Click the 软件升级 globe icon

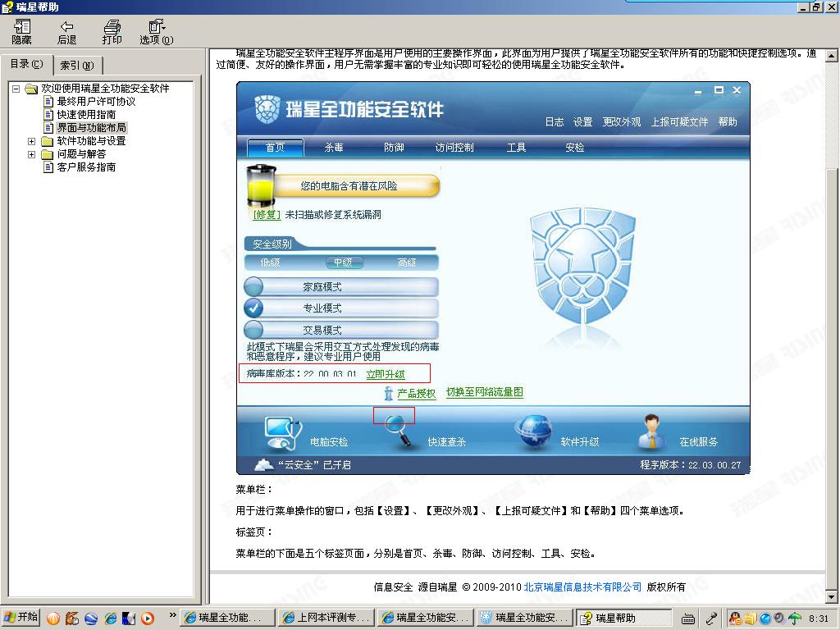point(534,431)
